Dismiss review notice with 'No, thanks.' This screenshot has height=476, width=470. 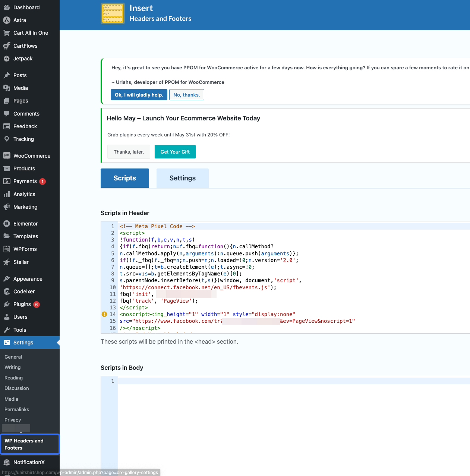pyautogui.click(x=187, y=95)
